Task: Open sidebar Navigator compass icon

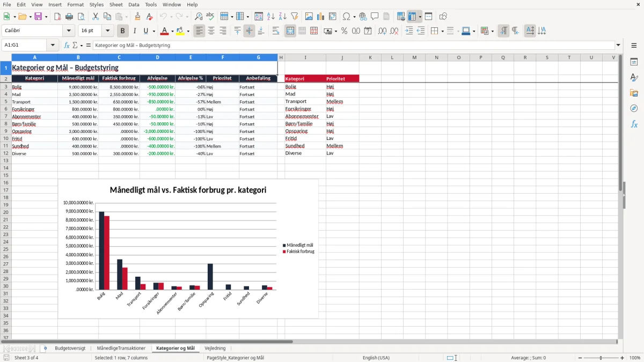Action: (x=634, y=109)
